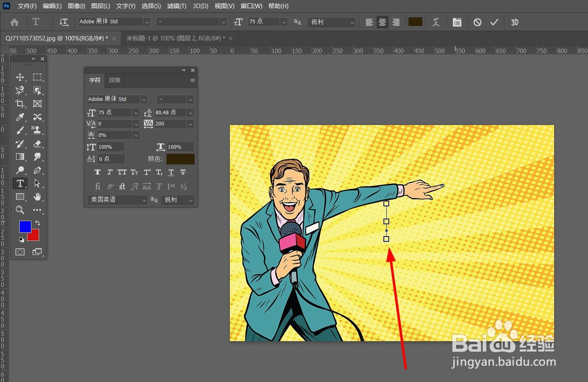Toggle text orientation in options bar
This screenshot has width=588, height=382.
point(64,22)
